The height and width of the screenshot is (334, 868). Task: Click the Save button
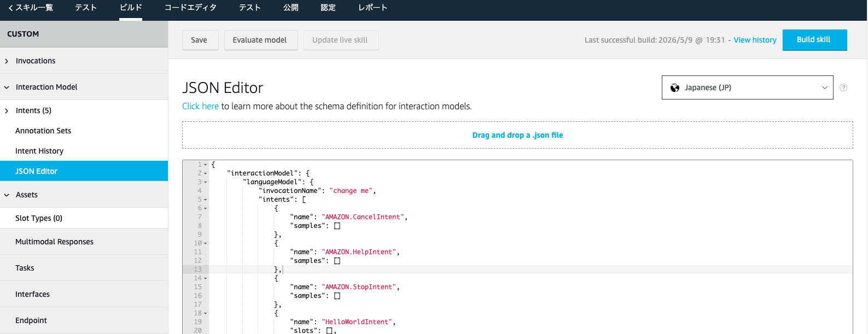click(x=199, y=40)
